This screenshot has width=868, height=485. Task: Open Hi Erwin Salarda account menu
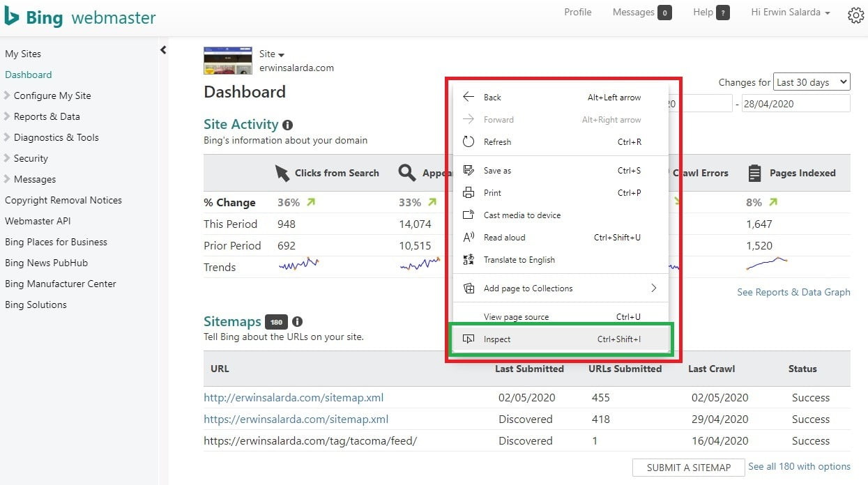790,13
